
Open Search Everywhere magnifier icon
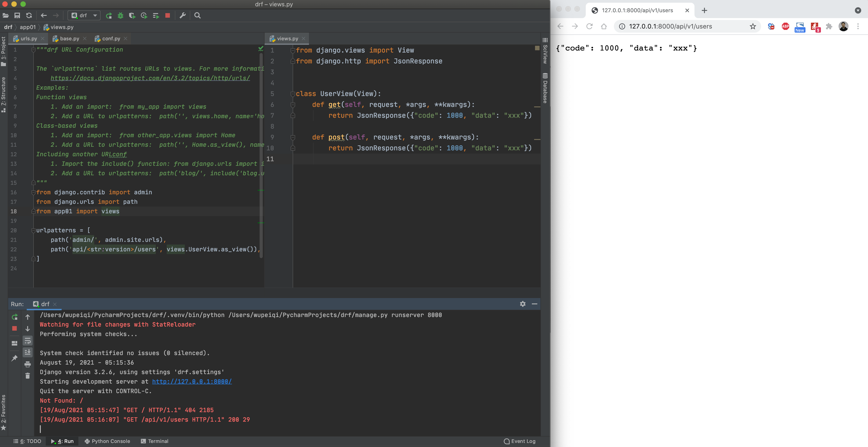[x=198, y=15]
